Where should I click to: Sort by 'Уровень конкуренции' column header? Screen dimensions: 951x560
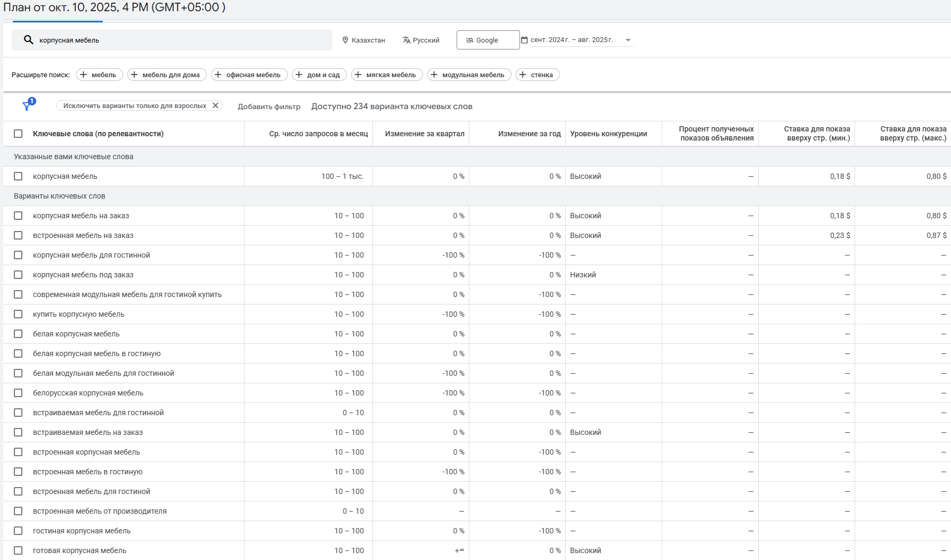608,134
